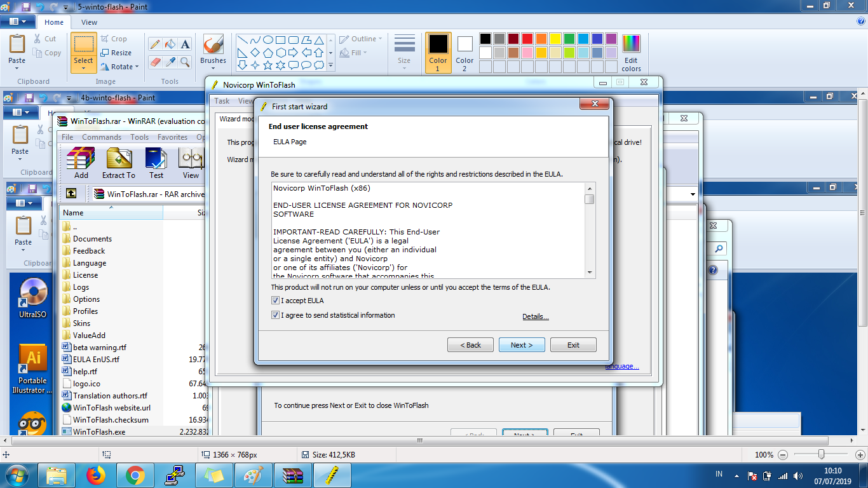868x488 pixels.
Task: Open the shape Fill dropdown
Action: click(x=353, y=53)
